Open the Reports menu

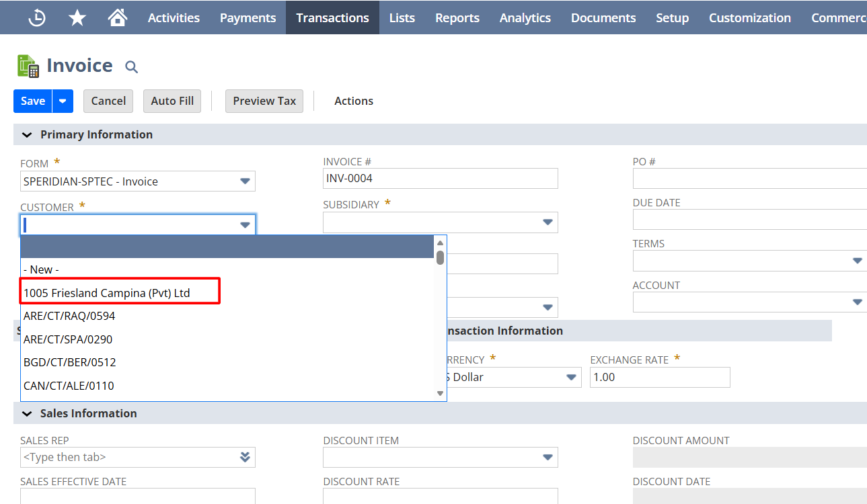click(457, 18)
